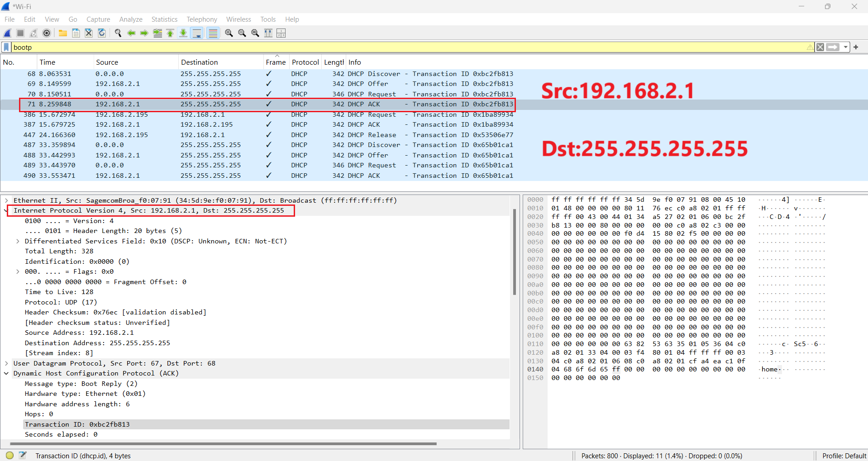This screenshot has height=461, width=868.
Task: Open the Analyze menu
Action: [x=131, y=19]
